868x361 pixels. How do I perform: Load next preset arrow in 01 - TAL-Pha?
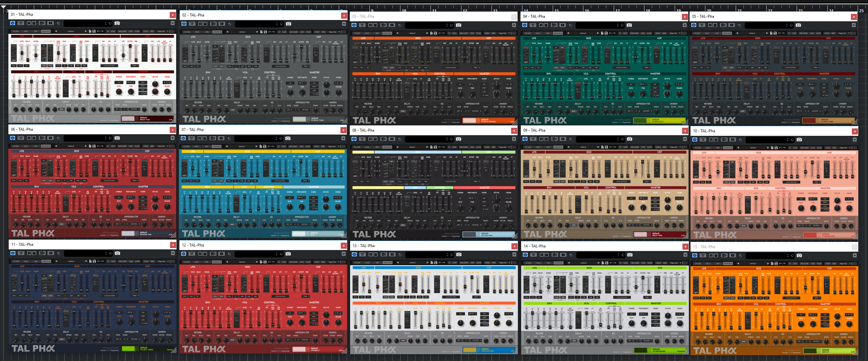pos(86,31)
